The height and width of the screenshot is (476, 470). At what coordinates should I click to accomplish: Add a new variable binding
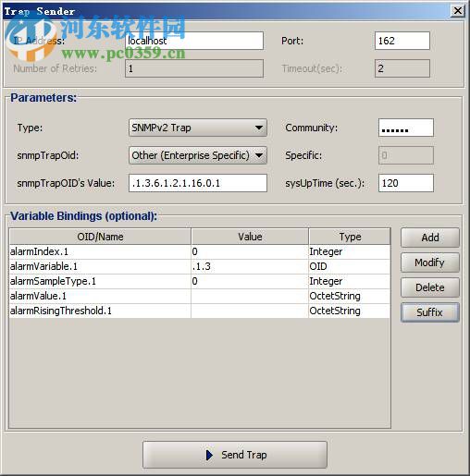[x=430, y=238]
